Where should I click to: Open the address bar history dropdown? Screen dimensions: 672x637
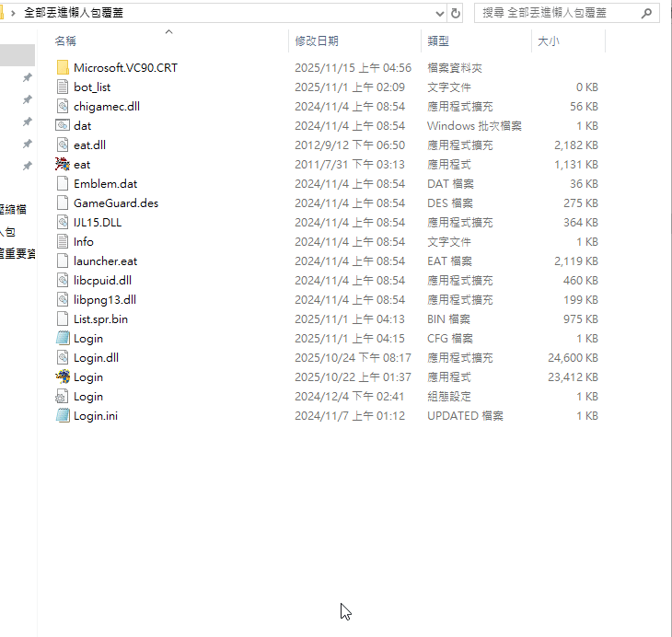tap(440, 13)
